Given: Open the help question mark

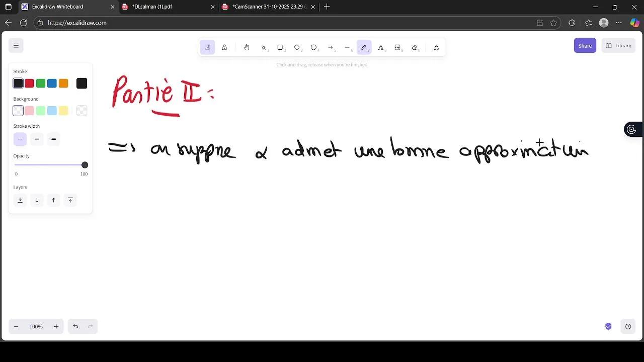Looking at the screenshot, I should pyautogui.click(x=628, y=326).
